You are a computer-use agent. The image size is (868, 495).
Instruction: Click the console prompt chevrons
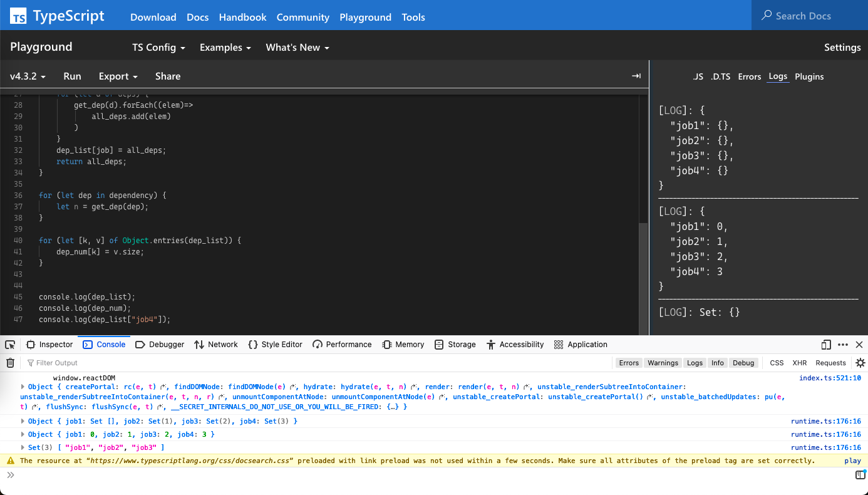(x=11, y=475)
